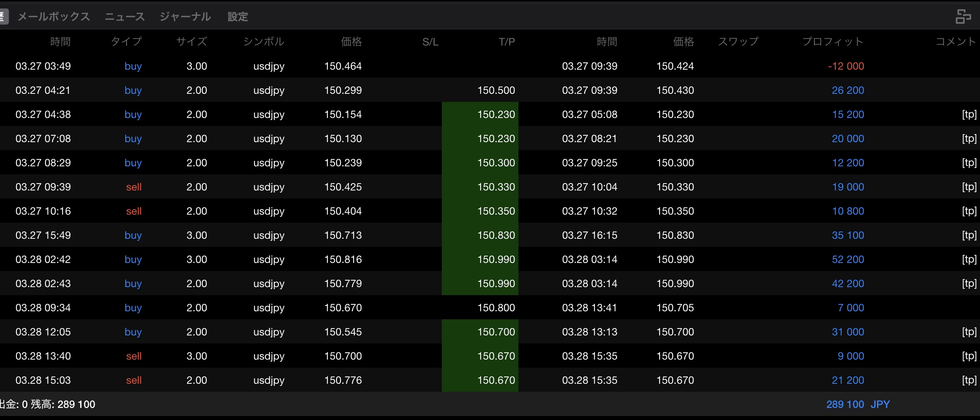Click the T/P column header
980x420 pixels.
point(506,42)
